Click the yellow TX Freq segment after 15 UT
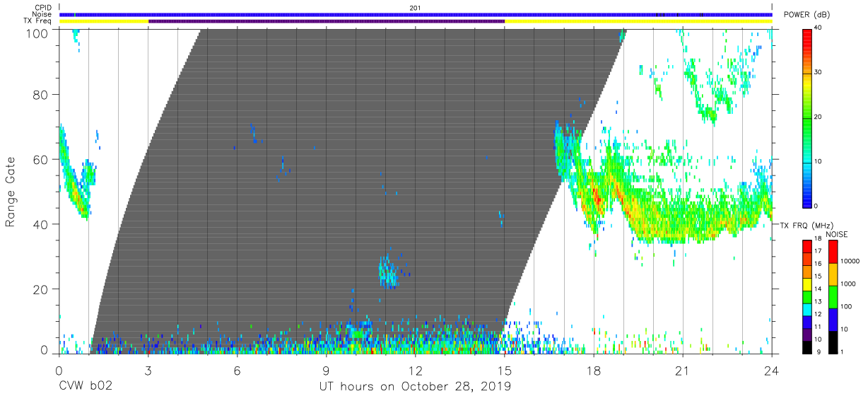The height and width of the screenshot is (401, 868). coord(638,21)
